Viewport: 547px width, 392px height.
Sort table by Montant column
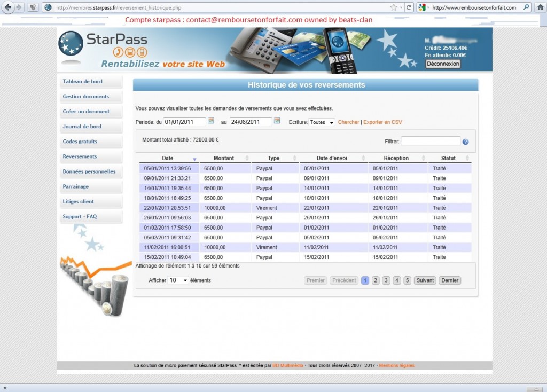(x=225, y=158)
